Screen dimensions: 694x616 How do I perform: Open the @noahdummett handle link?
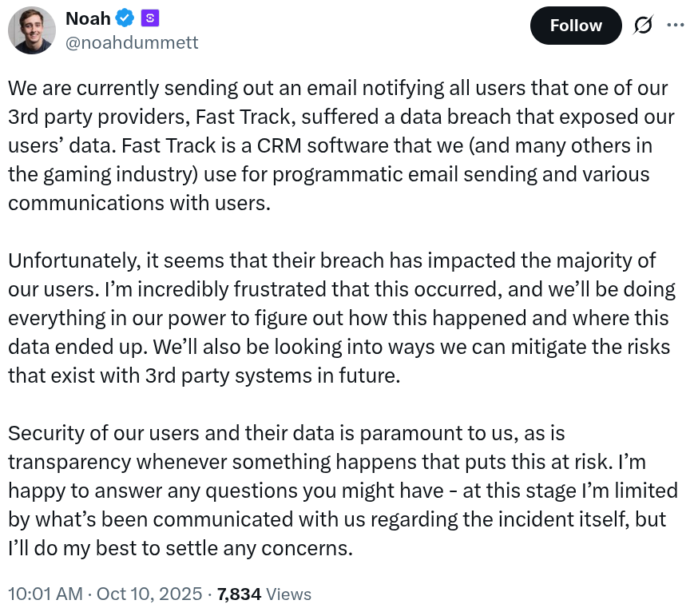(x=132, y=42)
